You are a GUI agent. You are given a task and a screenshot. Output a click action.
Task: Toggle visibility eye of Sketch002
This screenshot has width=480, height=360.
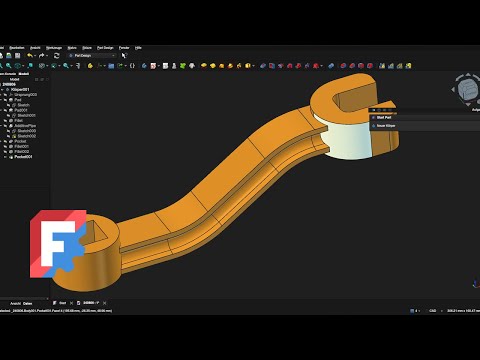[x=9, y=136]
